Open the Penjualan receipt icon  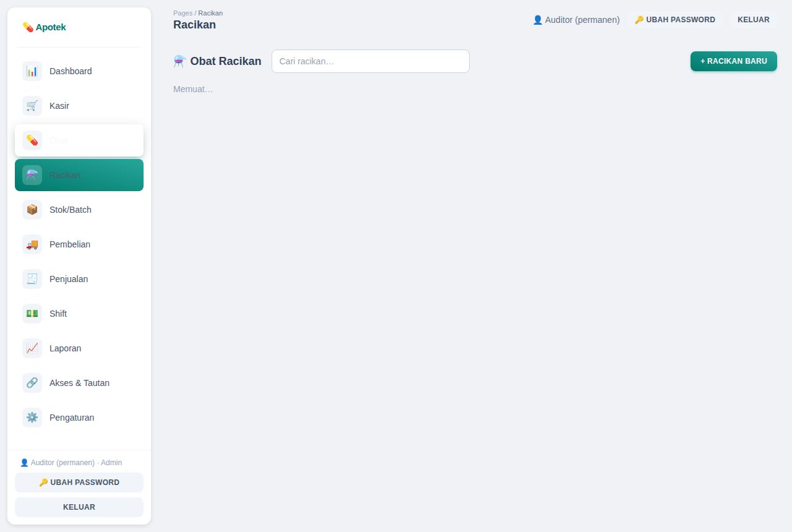tap(32, 279)
